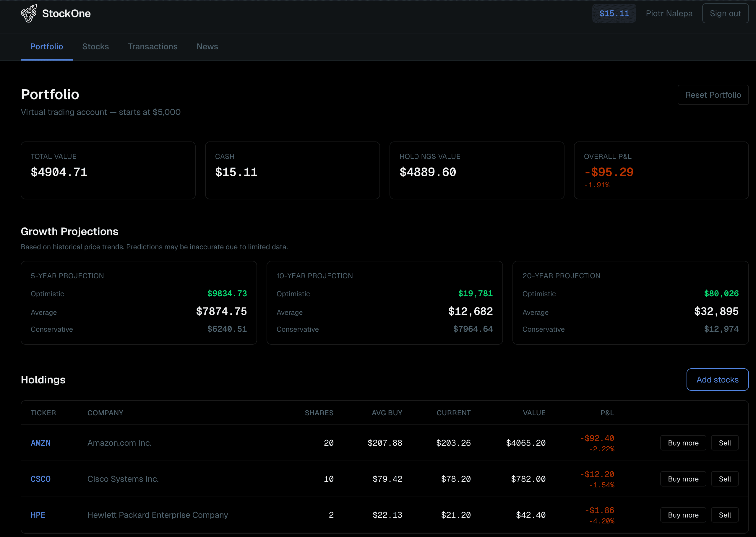Open the News tab
This screenshot has height=537, width=756.
point(207,47)
